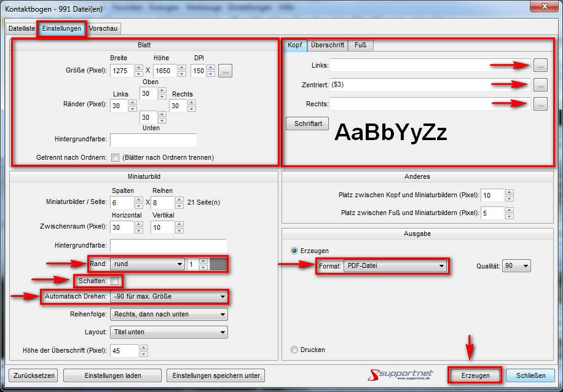563x392 pixels.
Task: Open the Qualität dropdown
Action: click(516, 266)
